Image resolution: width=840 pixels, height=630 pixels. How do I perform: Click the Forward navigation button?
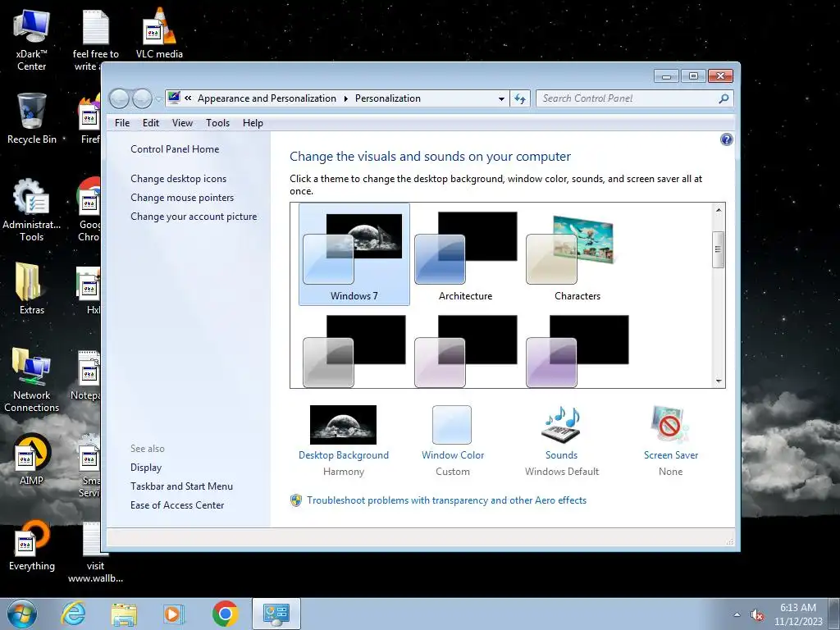click(142, 98)
